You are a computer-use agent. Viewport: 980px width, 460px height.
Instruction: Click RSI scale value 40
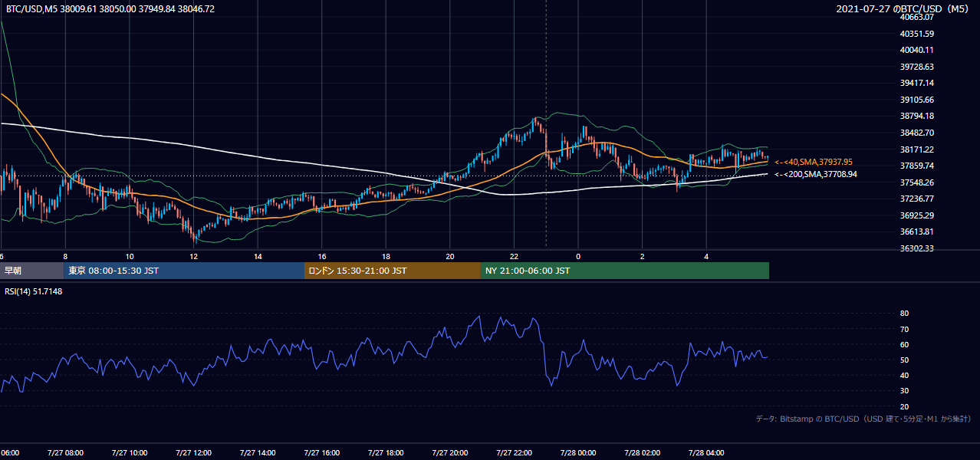click(x=904, y=375)
